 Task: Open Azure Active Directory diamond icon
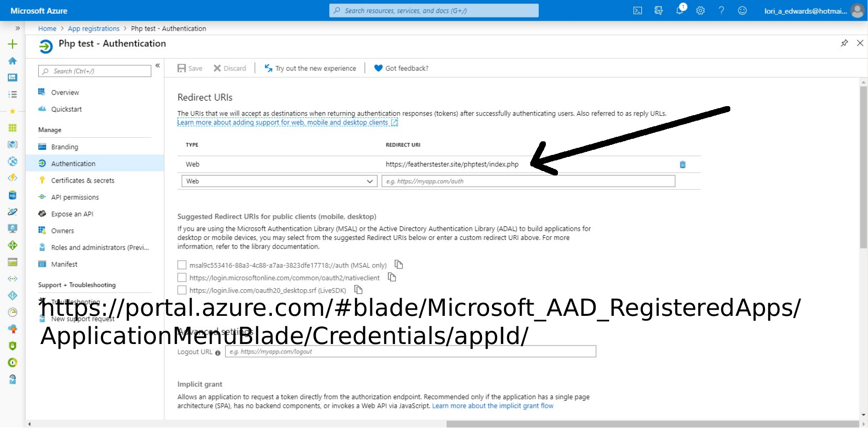(x=13, y=296)
